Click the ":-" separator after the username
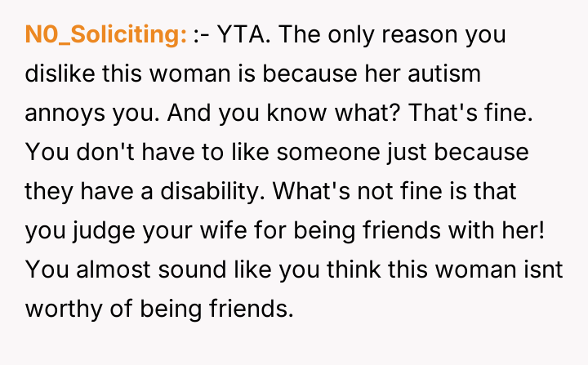The height and width of the screenshot is (365, 588). click(x=201, y=35)
